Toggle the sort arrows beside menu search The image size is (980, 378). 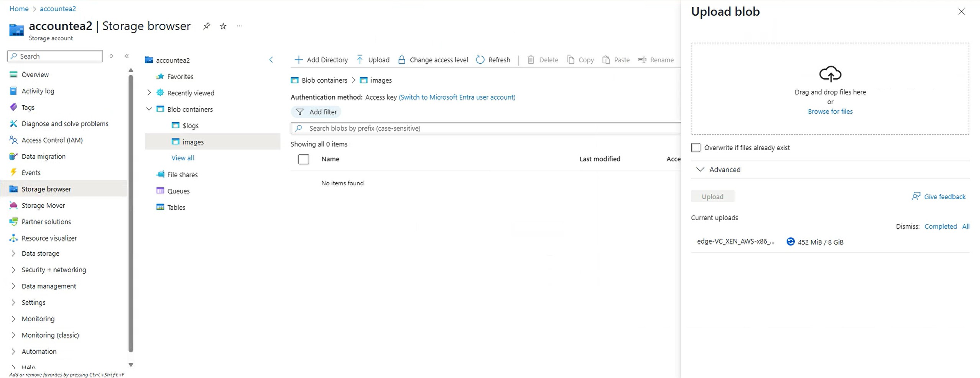tap(111, 56)
